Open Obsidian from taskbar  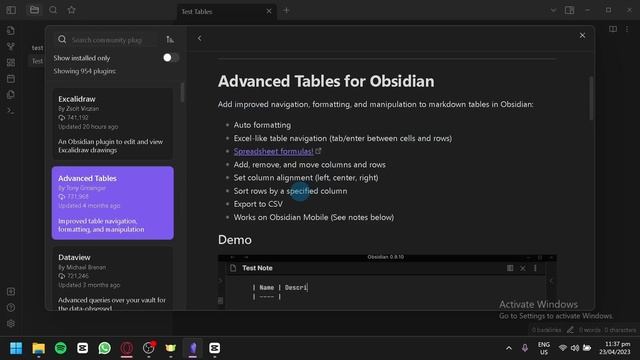[193, 348]
